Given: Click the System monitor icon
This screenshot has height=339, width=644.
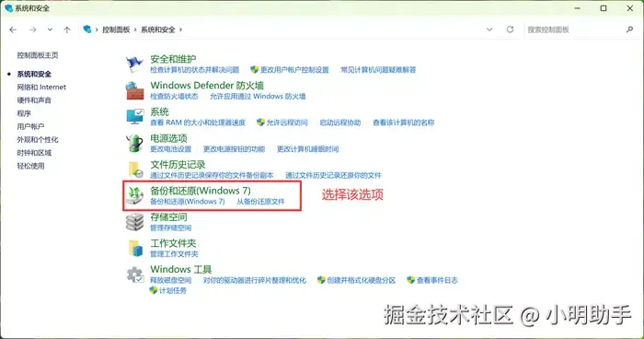Looking at the screenshot, I should point(134,116).
